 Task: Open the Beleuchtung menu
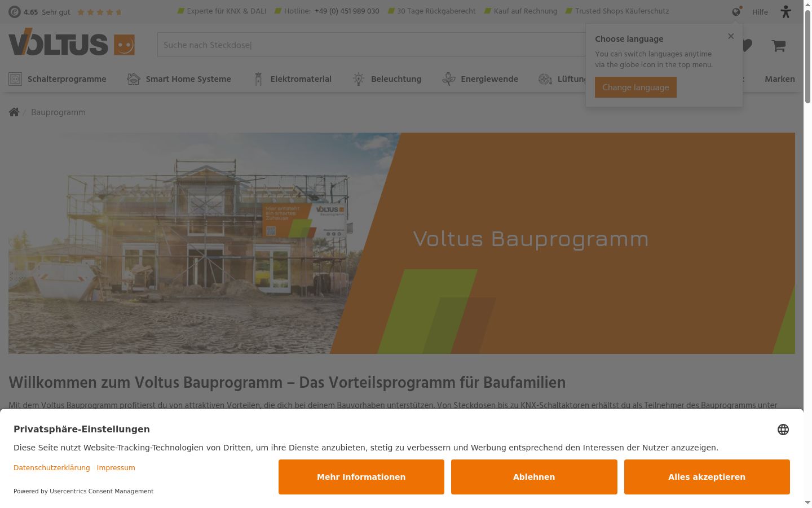tap(387, 79)
